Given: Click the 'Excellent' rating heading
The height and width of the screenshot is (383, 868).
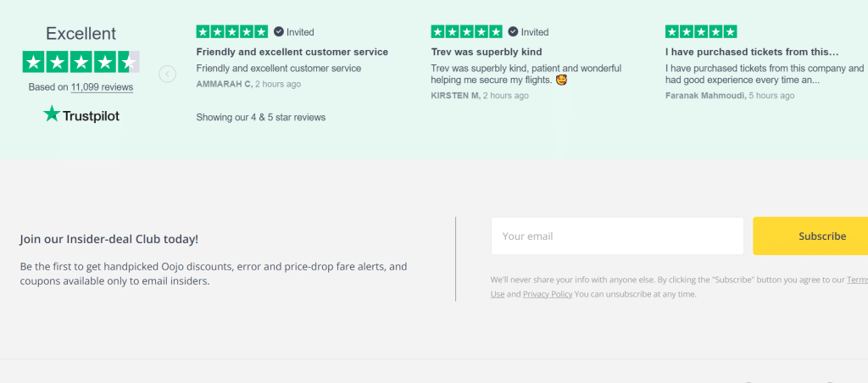Looking at the screenshot, I should pos(81,34).
